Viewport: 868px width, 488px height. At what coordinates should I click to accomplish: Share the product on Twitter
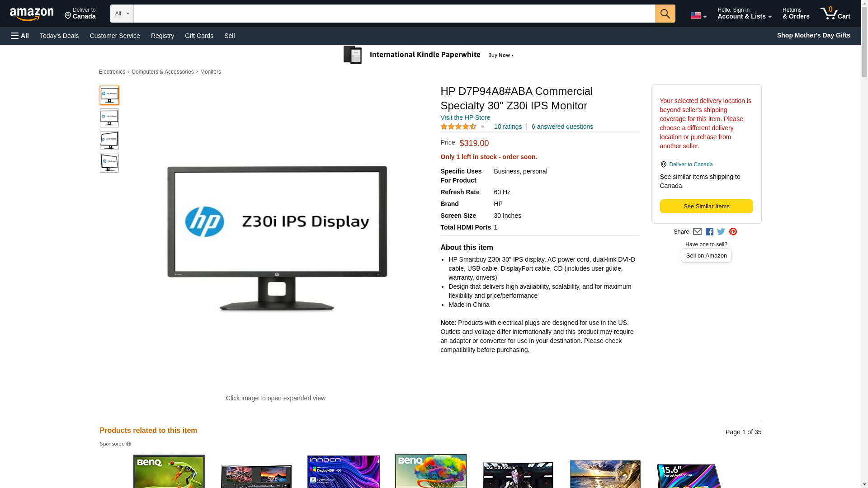coord(721,232)
